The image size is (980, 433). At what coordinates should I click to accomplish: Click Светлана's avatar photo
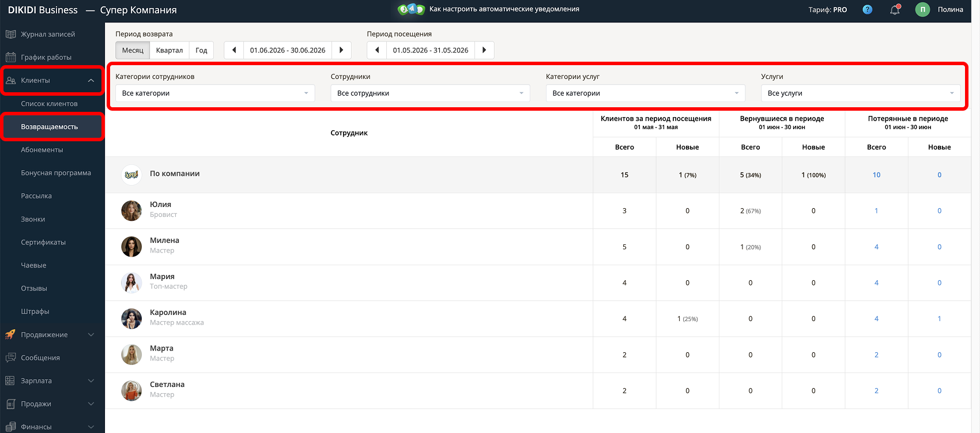131,390
